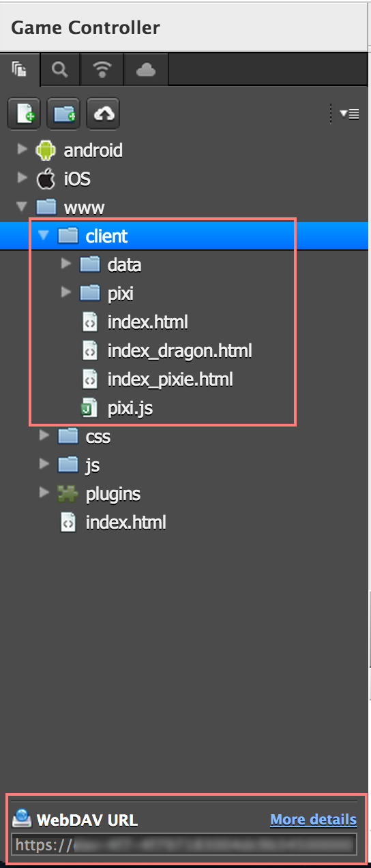The image size is (371, 868).
Task: Click the New Folder button
Action: click(63, 114)
